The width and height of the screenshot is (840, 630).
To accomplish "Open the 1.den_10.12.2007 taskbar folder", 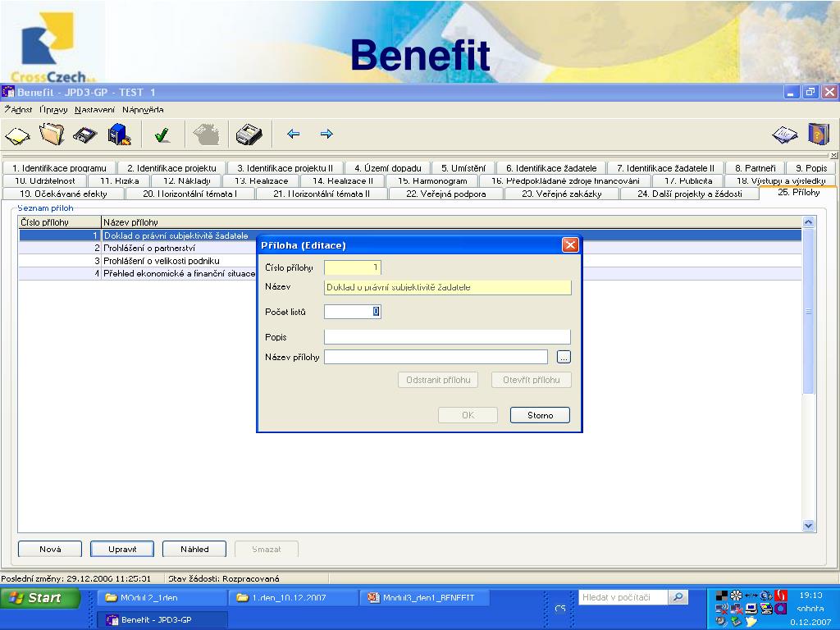I will coord(293,598).
